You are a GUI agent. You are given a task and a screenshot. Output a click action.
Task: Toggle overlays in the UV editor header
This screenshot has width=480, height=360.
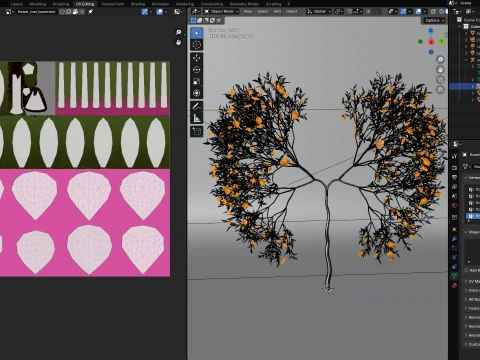click(x=160, y=12)
